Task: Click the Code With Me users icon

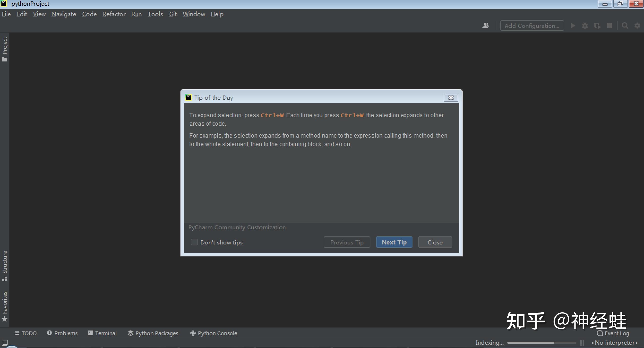Action: pyautogui.click(x=485, y=26)
